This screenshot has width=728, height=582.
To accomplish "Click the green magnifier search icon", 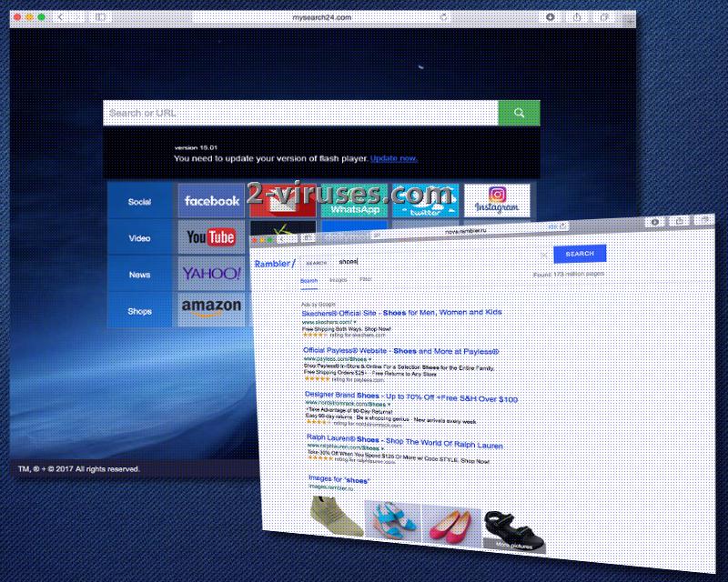I will coord(521,111).
